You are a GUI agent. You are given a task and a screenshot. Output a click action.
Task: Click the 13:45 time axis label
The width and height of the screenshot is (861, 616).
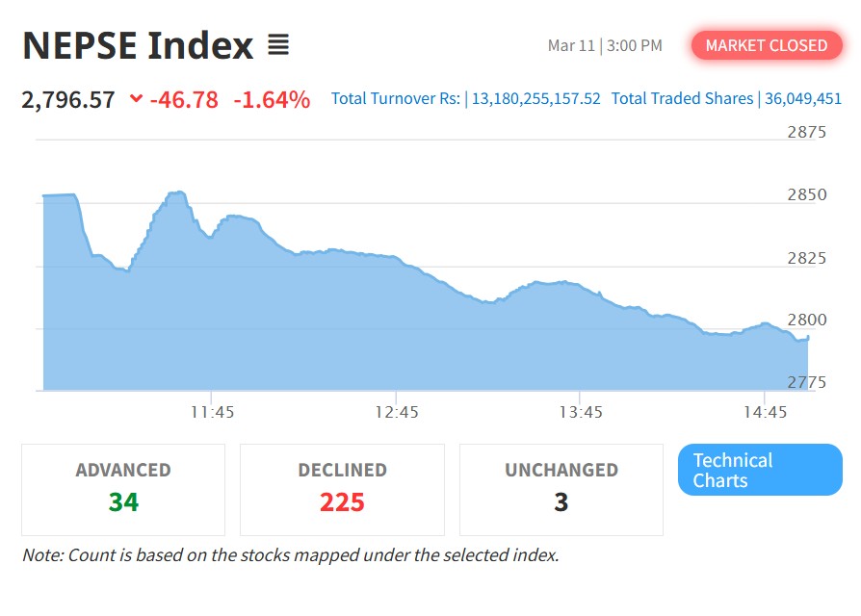click(580, 412)
